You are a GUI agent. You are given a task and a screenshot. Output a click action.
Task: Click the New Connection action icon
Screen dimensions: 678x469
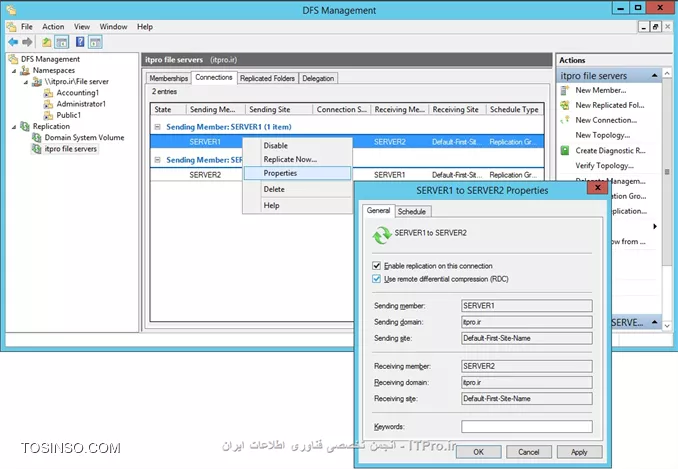(565, 120)
